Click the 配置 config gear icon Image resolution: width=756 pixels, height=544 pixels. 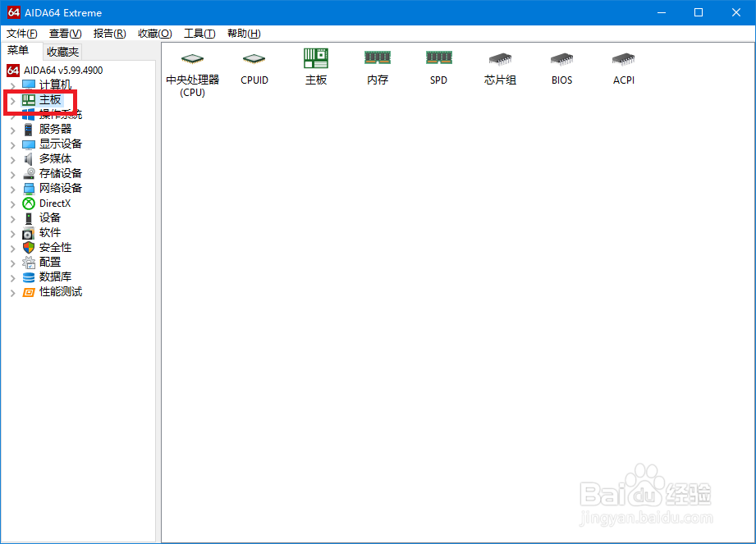pyautogui.click(x=29, y=263)
